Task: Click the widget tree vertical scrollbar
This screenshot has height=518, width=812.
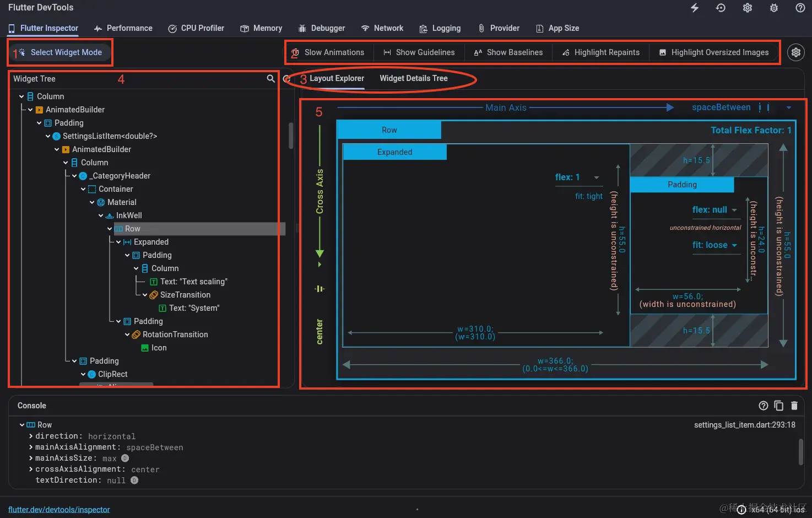Action: 291,136
